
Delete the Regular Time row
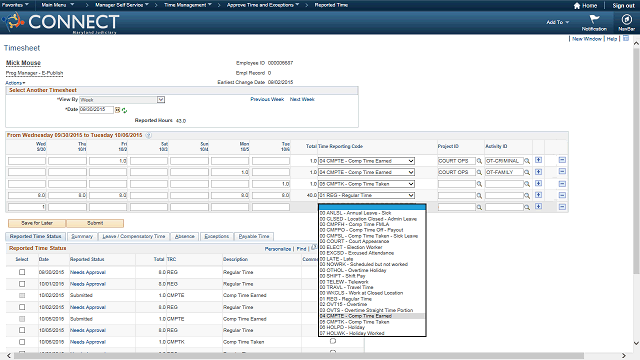(562, 195)
